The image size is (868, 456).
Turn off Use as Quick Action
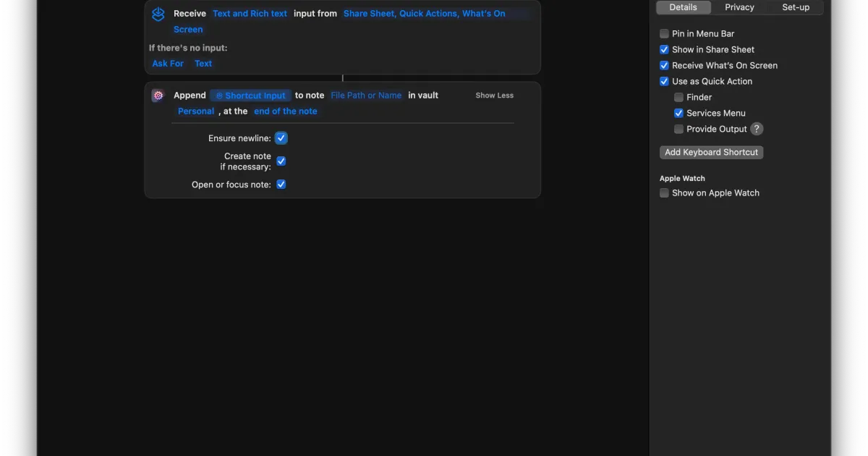pyautogui.click(x=664, y=82)
